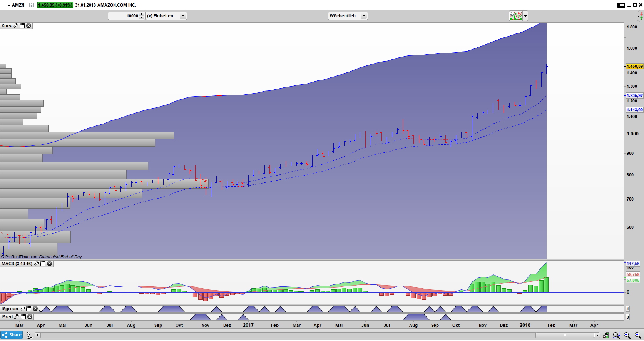Click the 10000 quantity input field
The height and width of the screenshot is (341, 644).
[x=124, y=16]
